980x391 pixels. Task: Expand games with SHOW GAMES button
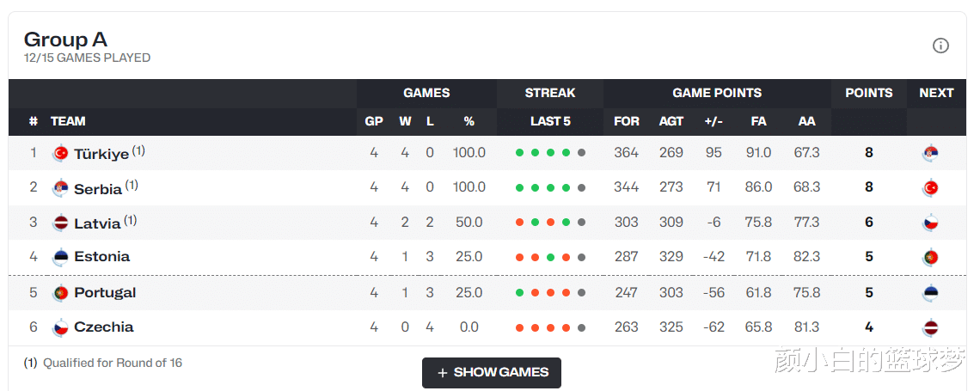[x=491, y=373]
